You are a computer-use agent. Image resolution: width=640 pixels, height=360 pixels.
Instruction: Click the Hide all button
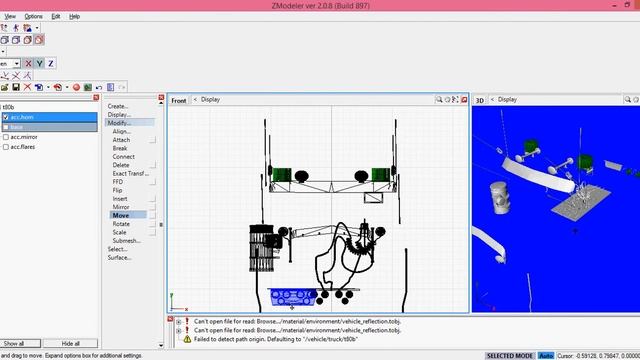coord(71,344)
